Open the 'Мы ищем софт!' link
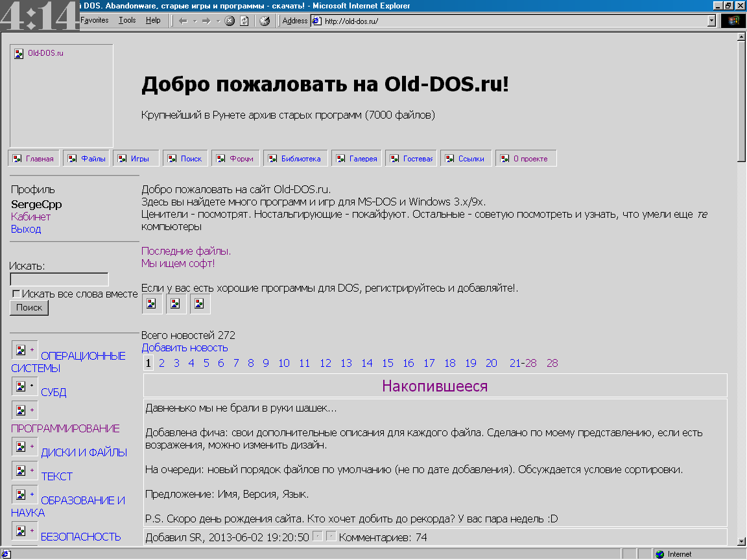 tap(178, 263)
